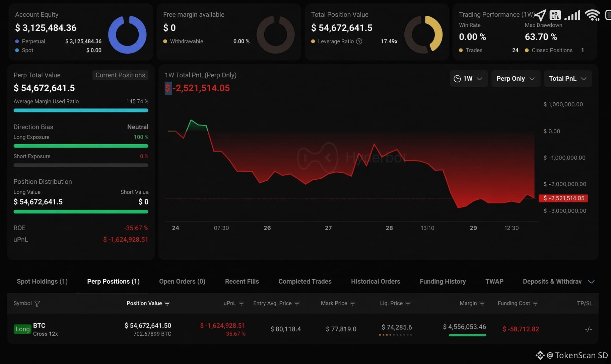Image resolution: width=611 pixels, height=364 pixels.
Task: Click the Symbol column filter funnel icon
Action: click(37, 303)
